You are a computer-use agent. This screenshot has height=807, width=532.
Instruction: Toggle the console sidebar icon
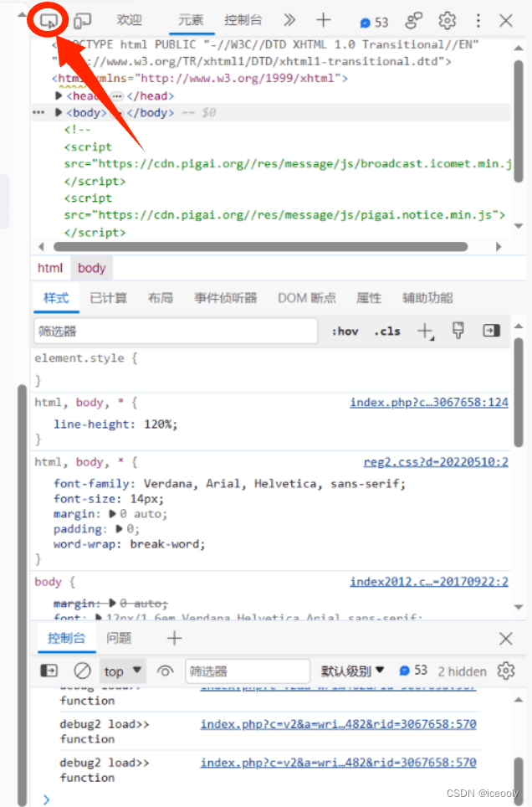[49, 671]
